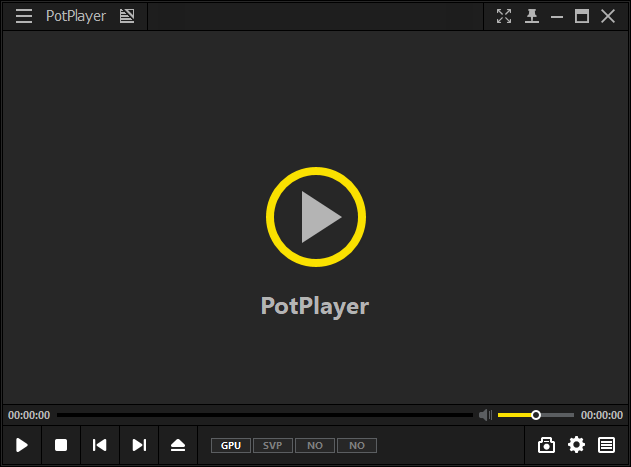
Task: Click the playback seek bar
Action: [x=264, y=415]
